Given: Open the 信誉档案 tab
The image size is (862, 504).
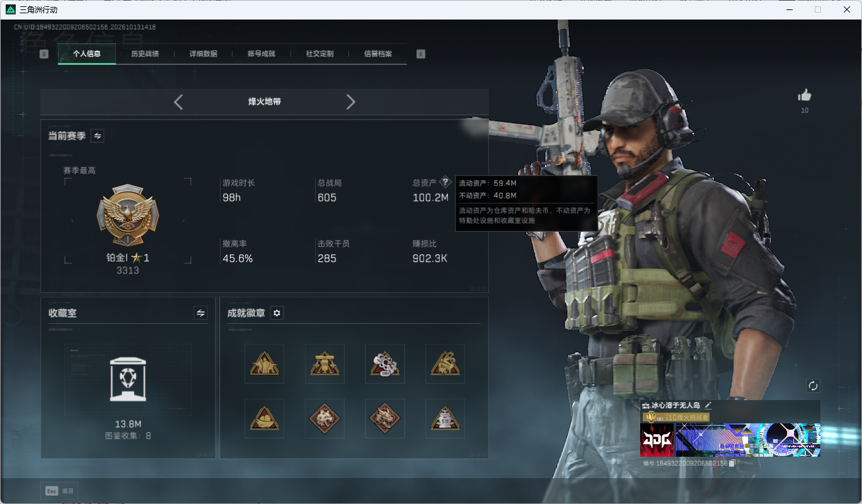Looking at the screenshot, I should click(x=378, y=54).
